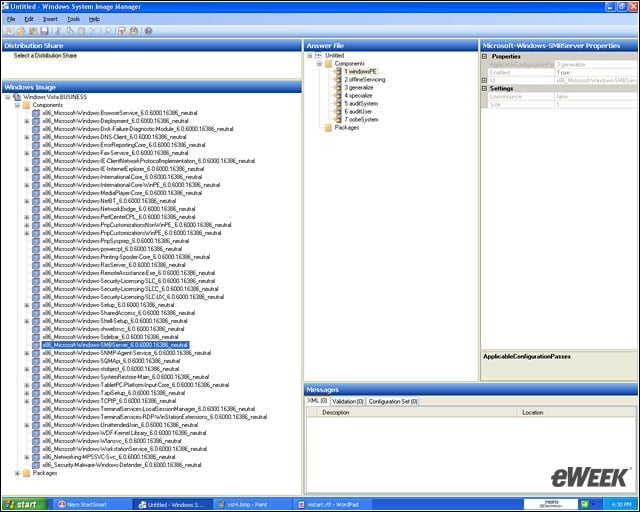Click the Location column header in Messages
This screenshot has height=512, width=640.
click(576, 412)
